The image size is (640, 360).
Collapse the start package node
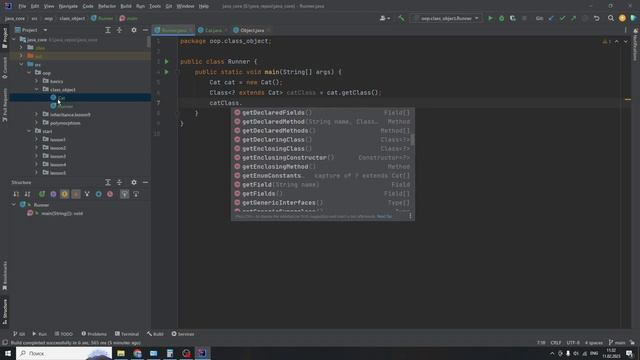click(29, 131)
